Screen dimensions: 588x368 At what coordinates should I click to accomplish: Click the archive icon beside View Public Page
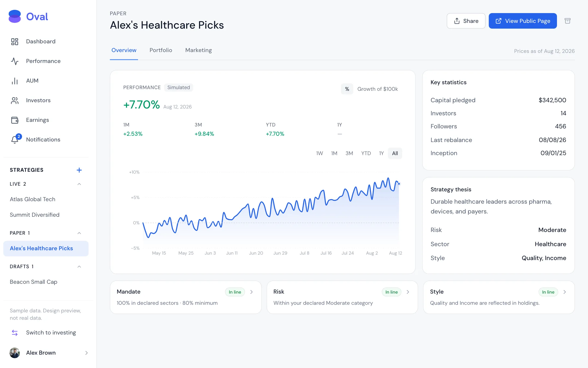[568, 21]
